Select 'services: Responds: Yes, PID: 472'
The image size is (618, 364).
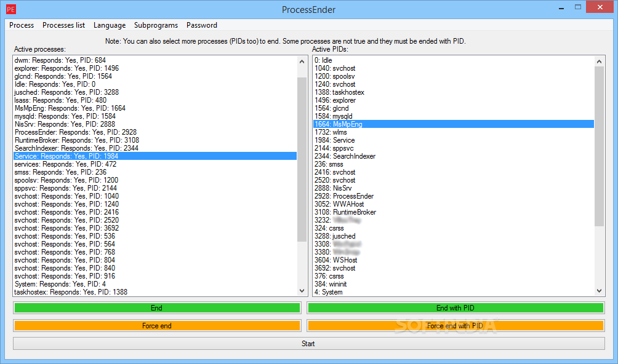(155, 164)
